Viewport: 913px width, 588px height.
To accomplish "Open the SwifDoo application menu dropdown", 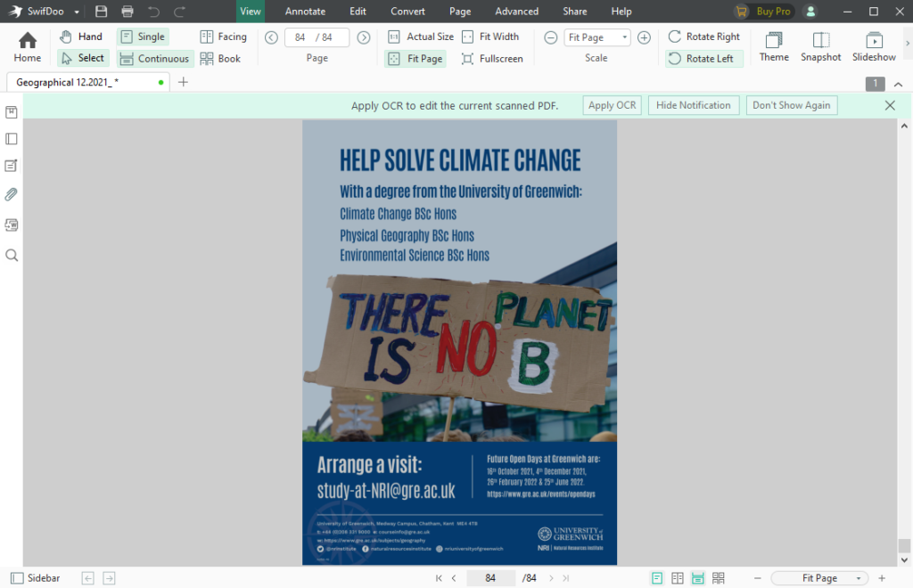I will pos(77,12).
